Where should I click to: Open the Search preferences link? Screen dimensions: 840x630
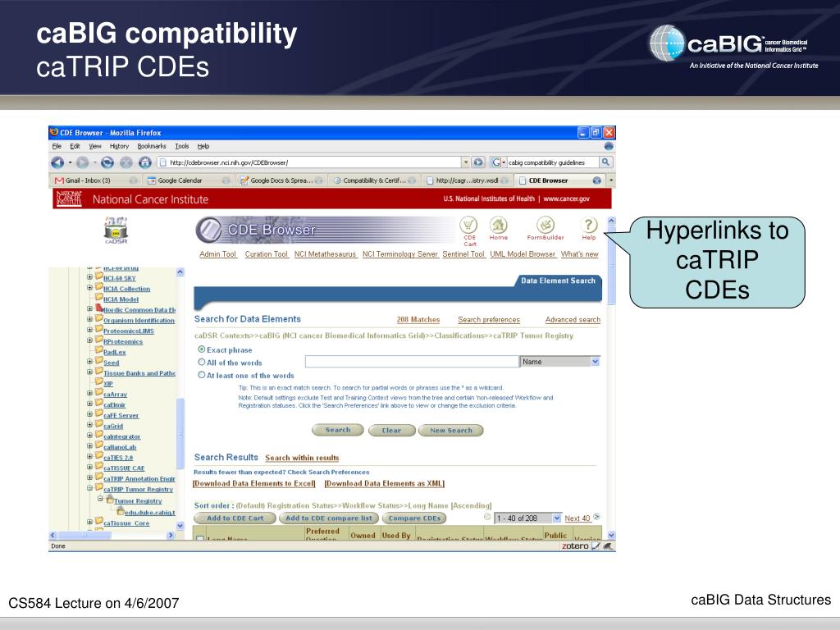[489, 320]
